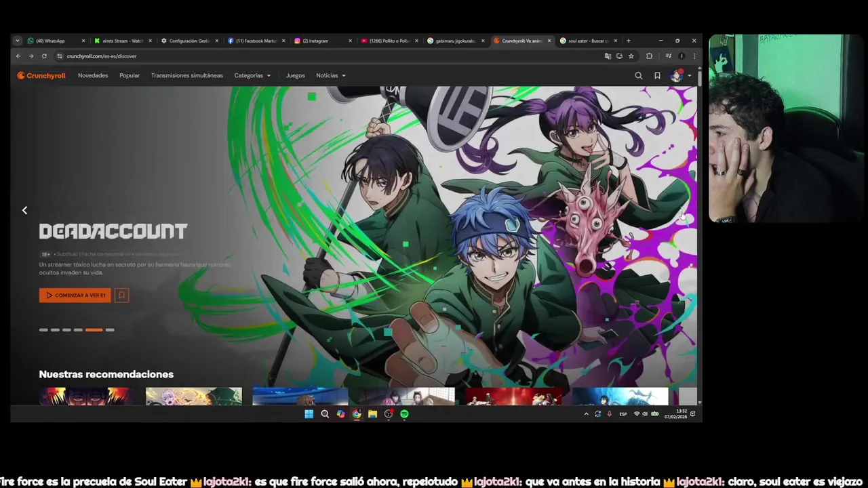Open notification bell in taskbar
This screenshot has height=488, width=868.
click(692, 414)
